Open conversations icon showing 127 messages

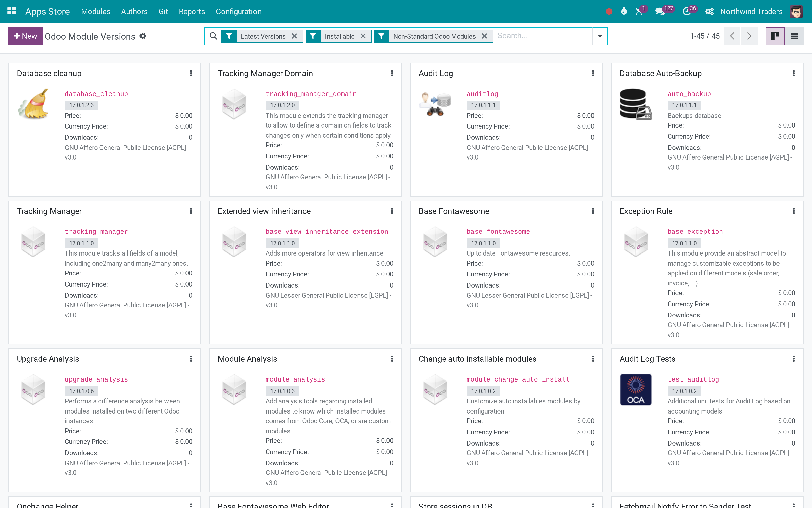(x=660, y=11)
